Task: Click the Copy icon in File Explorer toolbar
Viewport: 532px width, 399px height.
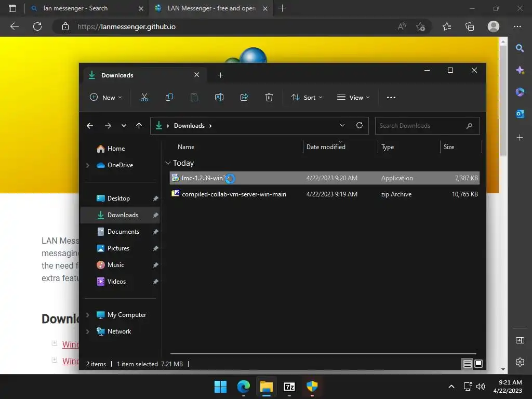Action: click(169, 97)
